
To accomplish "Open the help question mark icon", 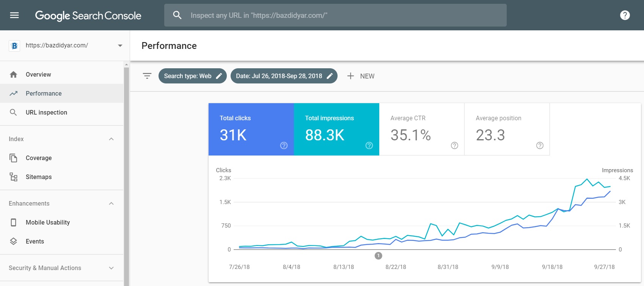I will click(x=625, y=15).
